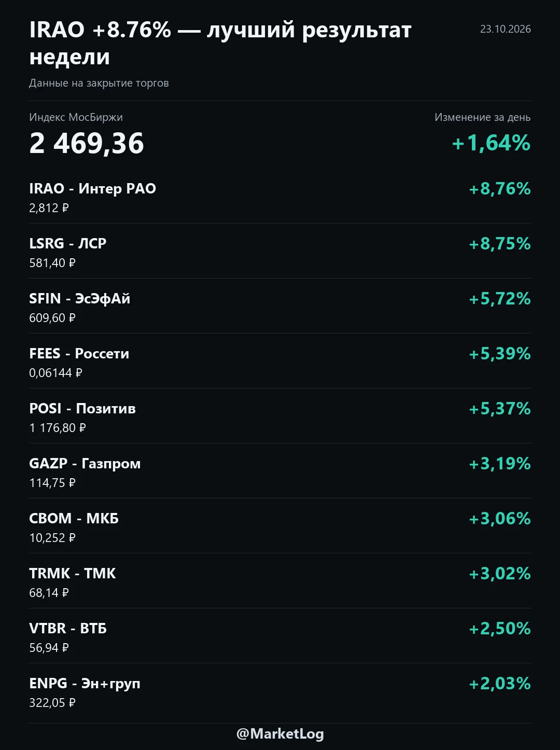This screenshot has width=560, height=750.
Task: Click the Индекс МосБиржи label
Action: (x=76, y=117)
